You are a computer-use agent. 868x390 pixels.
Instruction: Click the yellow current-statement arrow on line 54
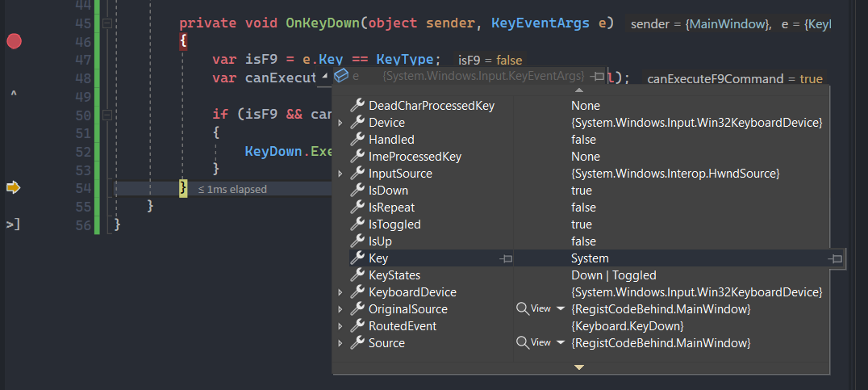click(13, 188)
